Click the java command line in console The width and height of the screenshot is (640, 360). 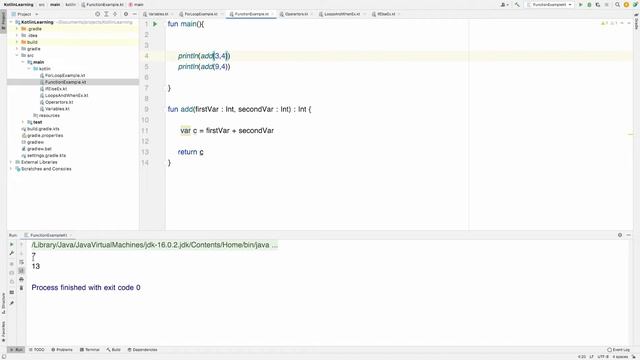pos(154,245)
